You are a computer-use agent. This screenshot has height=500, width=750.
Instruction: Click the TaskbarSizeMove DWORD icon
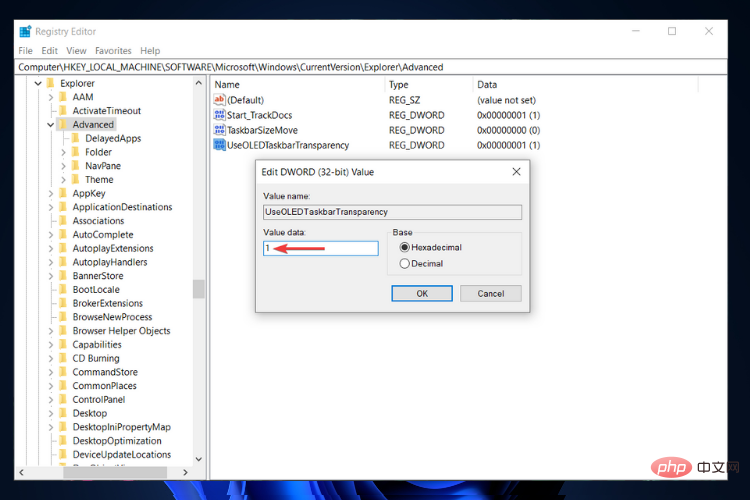coord(219,130)
